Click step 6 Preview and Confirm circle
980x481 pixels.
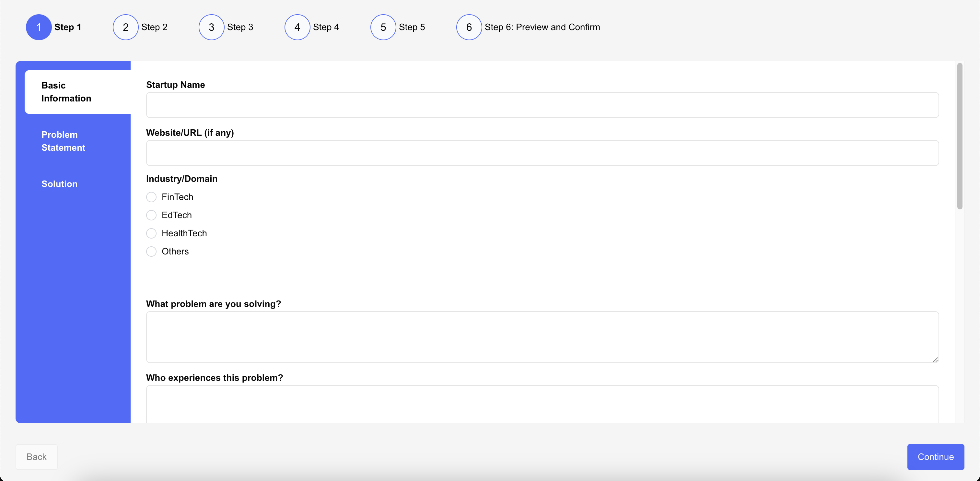pos(469,27)
